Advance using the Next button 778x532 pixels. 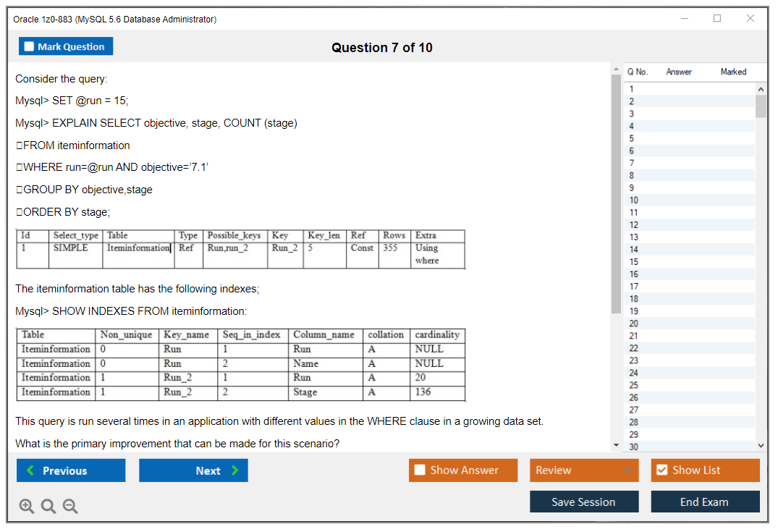[193, 470]
